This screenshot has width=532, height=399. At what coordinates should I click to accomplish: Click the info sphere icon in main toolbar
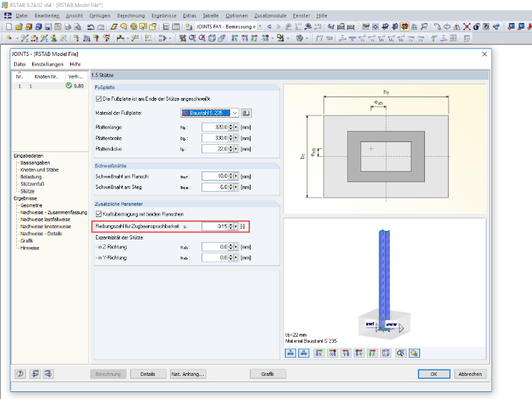(x=477, y=27)
